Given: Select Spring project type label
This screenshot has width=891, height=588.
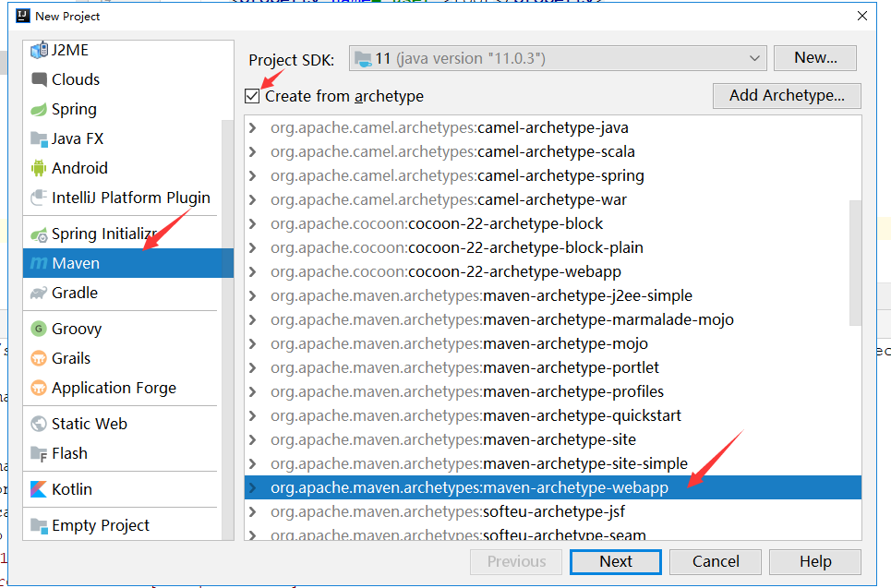Looking at the screenshot, I should [x=74, y=109].
